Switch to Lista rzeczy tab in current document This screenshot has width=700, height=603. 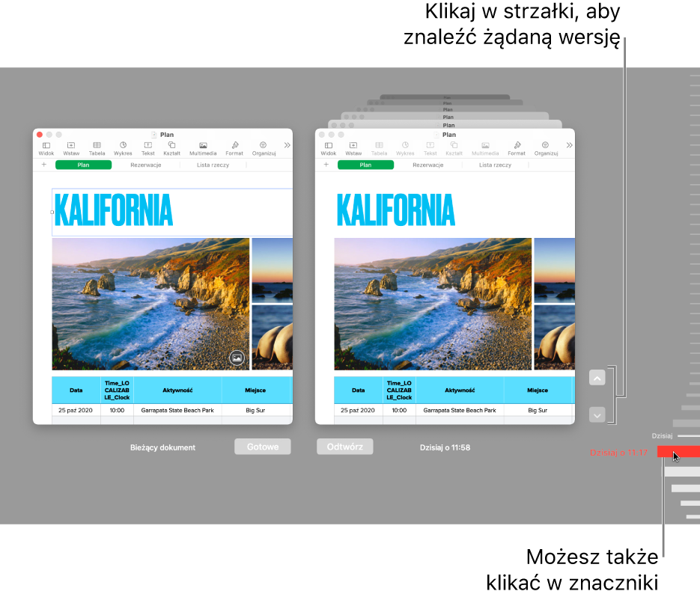(x=213, y=165)
